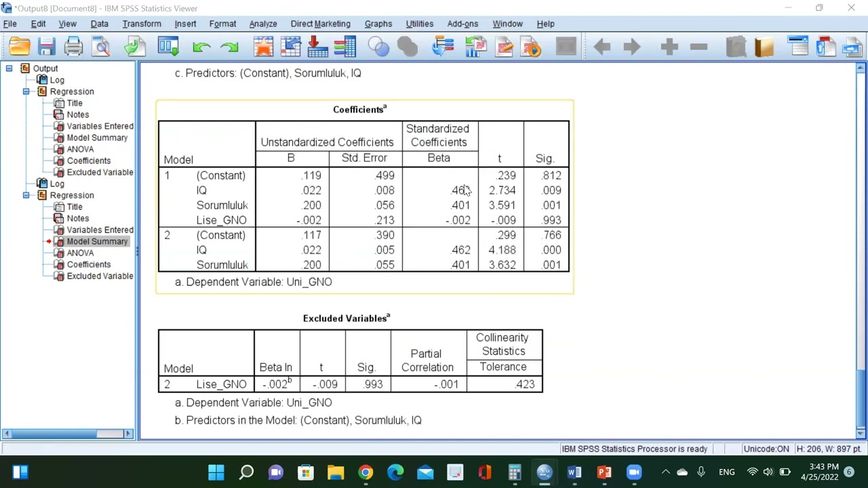
Task: Click the Insert Title toolbar icon
Action: [825, 47]
